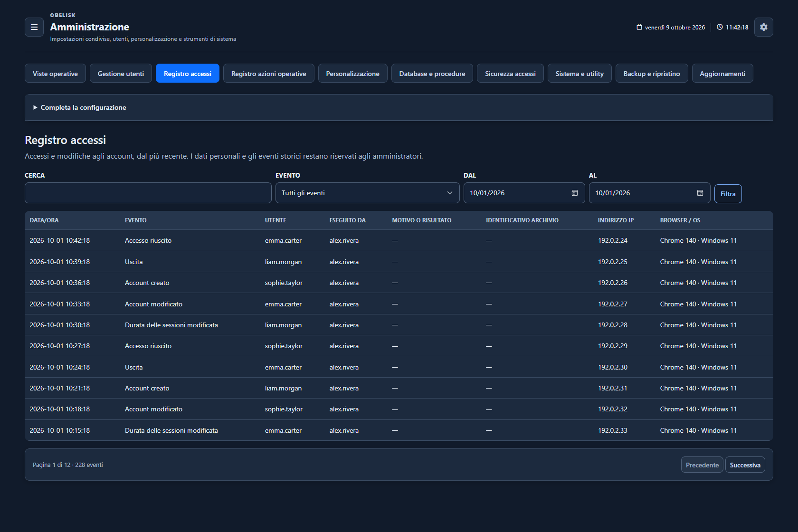798x532 pixels.
Task: Open the AL date picker calendar icon
Action: click(x=700, y=193)
